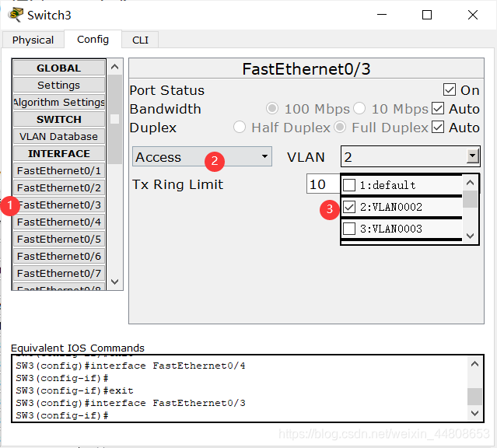Minimize the Switch3 window
Screen dimensions: 497x448
[x=382, y=15]
